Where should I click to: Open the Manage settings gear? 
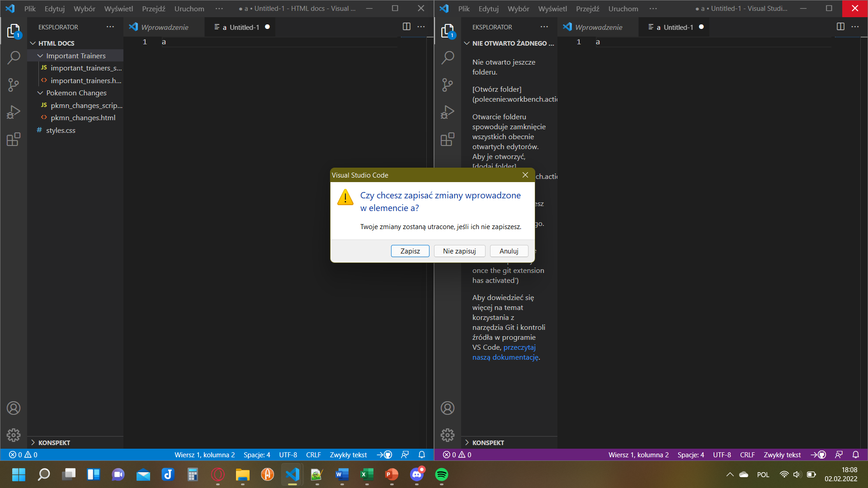(14, 435)
